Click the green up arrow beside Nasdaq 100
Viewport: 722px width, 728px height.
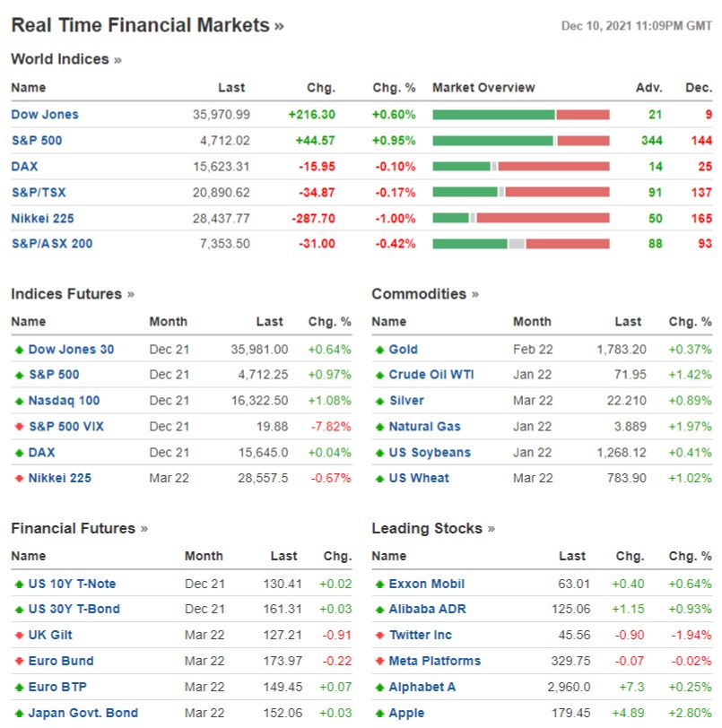tap(19, 401)
